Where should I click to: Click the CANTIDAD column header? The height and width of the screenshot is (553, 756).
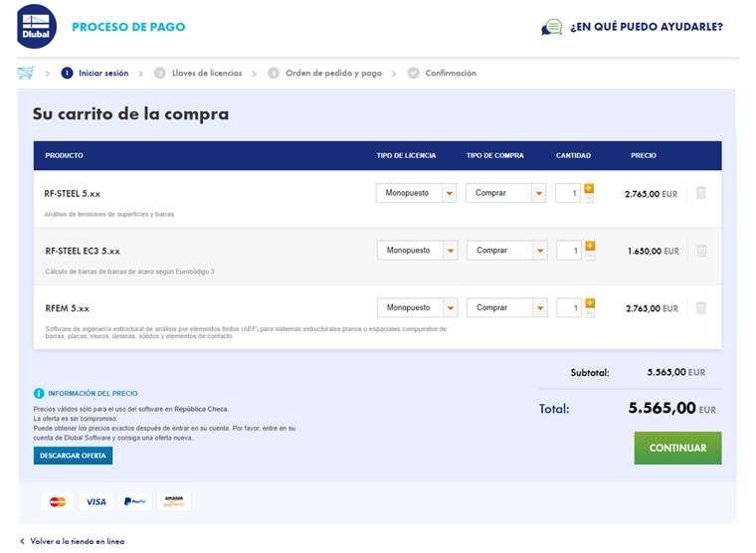(x=573, y=156)
